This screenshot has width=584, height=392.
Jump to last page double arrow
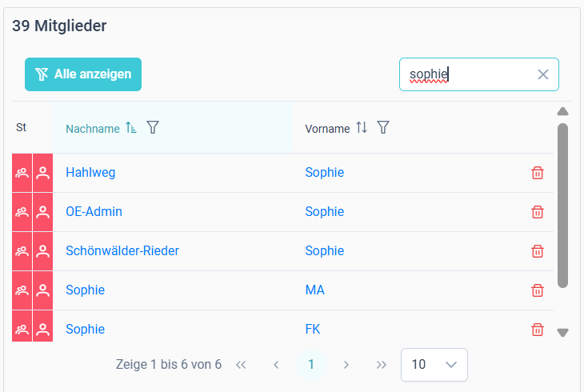[x=381, y=365]
